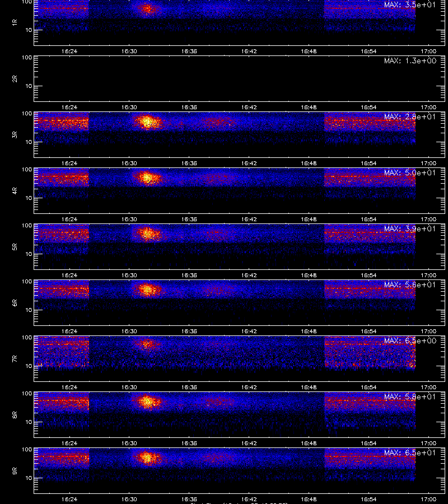Select the '1R' y-axis panel label
The image size is (448, 504).
(15, 22)
